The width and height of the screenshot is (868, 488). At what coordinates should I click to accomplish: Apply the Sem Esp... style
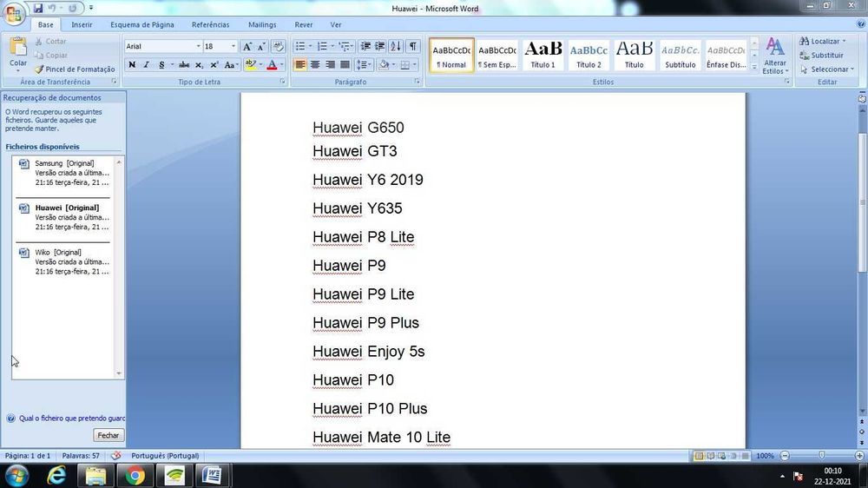click(x=497, y=55)
